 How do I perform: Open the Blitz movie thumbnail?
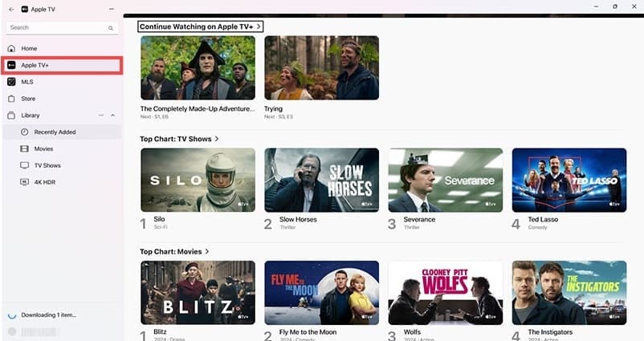198,293
